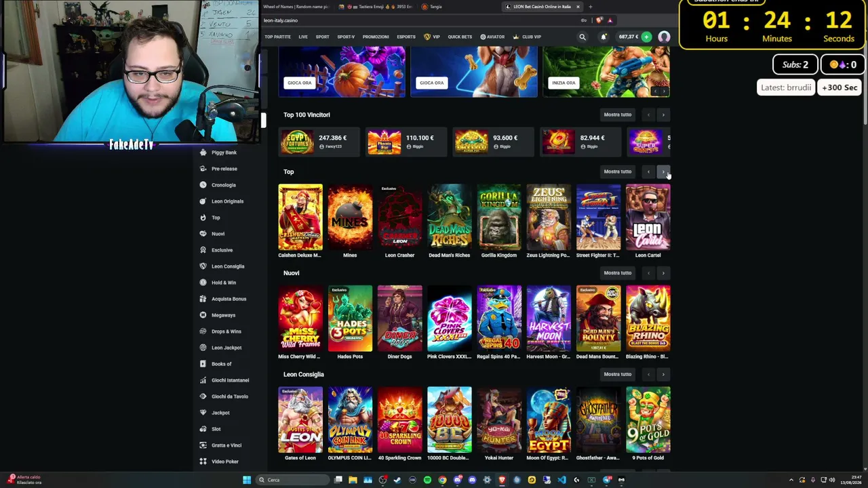Open the PROMOZIONI menu item
868x488 pixels.
tap(376, 37)
